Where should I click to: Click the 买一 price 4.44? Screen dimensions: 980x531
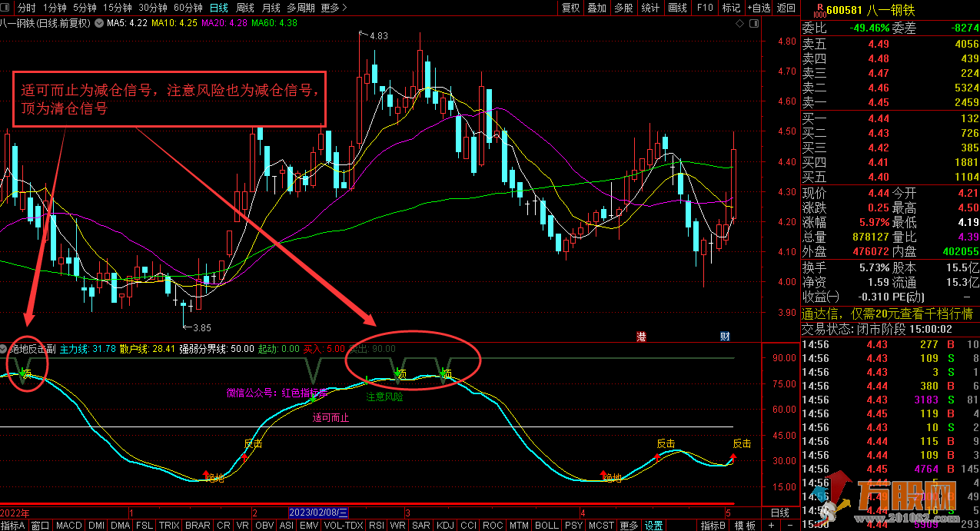tap(879, 118)
